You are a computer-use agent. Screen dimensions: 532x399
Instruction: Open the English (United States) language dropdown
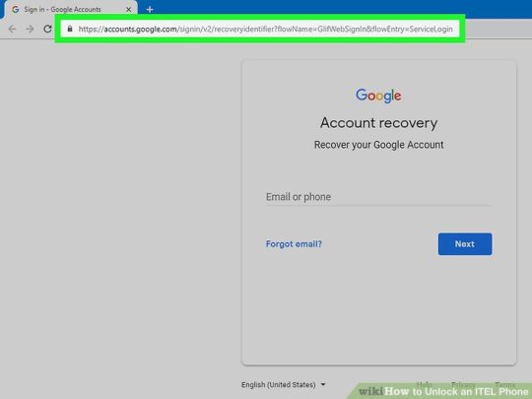pos(284,385)
